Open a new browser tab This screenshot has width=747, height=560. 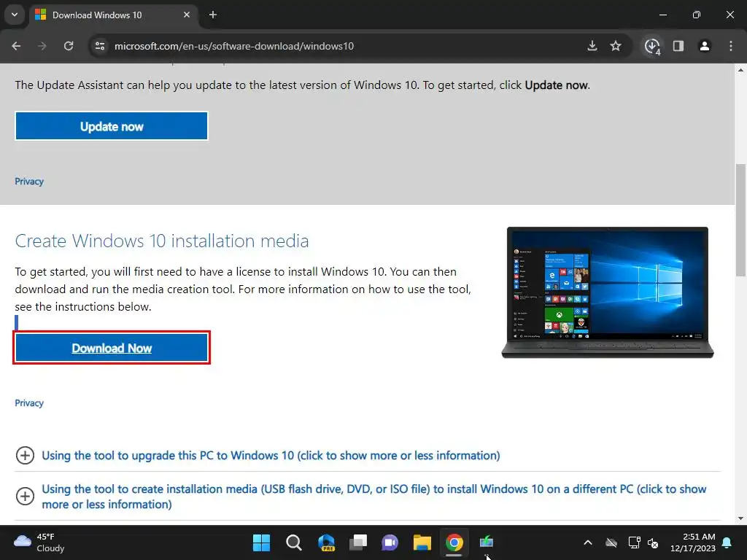pyautogui.click(x=213, y=15)
